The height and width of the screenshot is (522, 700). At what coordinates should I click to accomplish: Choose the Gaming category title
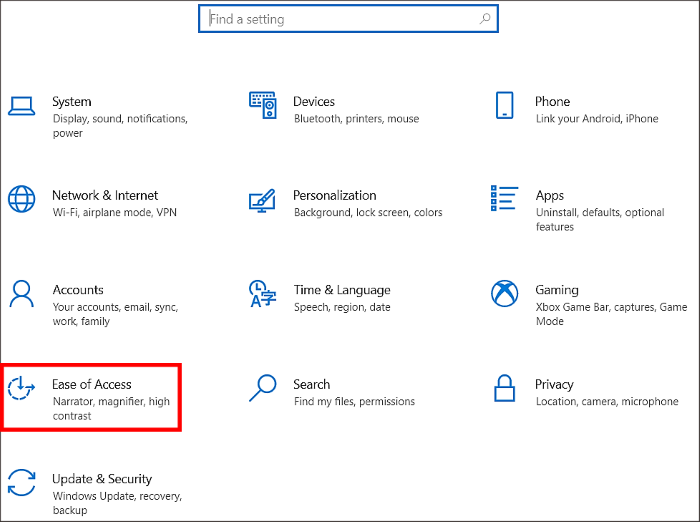coord(557,290)
